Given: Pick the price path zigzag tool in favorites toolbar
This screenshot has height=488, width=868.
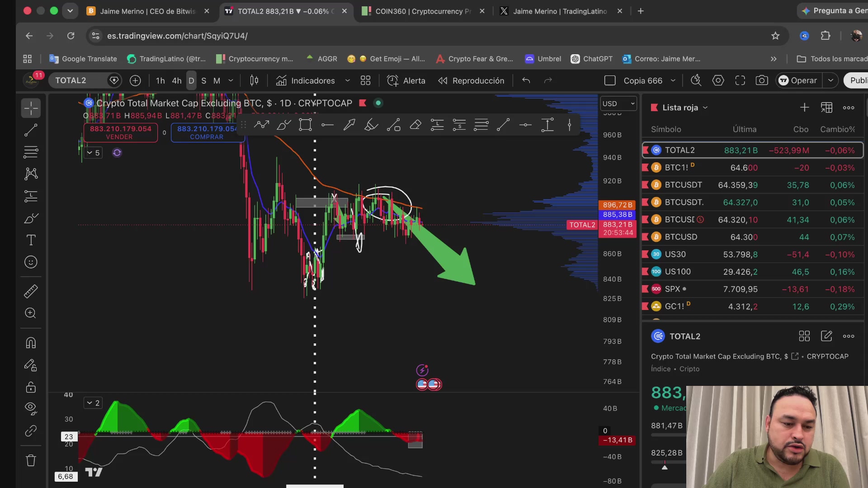Looking at the screenshot, I should point(261,125).
